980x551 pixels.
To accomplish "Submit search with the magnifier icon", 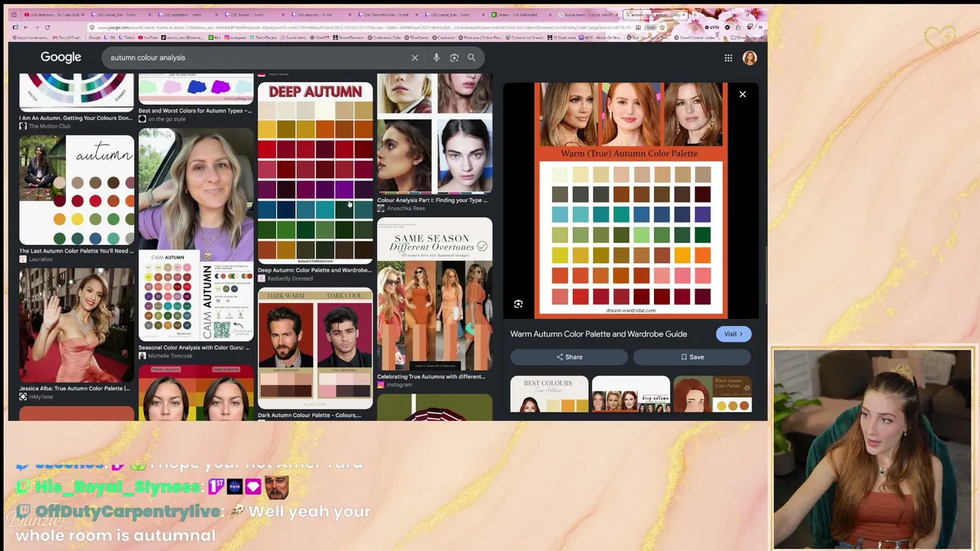I will pos(472,57).
